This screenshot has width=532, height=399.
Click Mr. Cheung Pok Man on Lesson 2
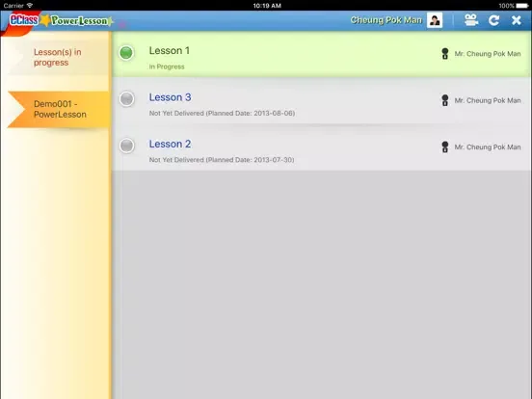pyautogui.click(x=488, y=146)
